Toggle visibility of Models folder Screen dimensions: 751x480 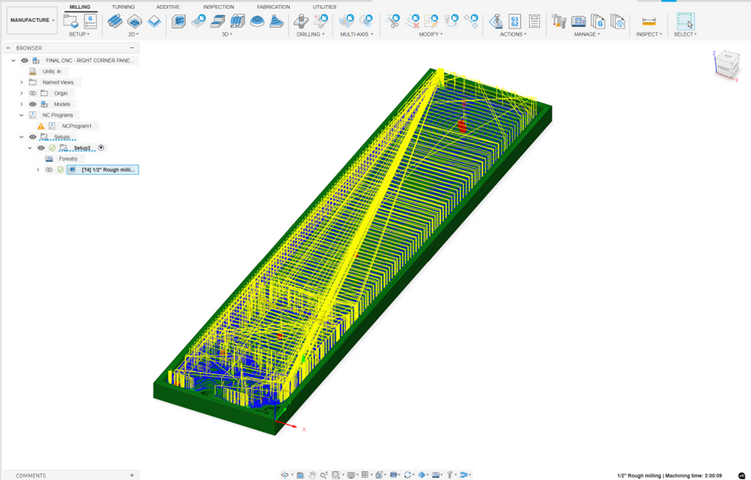33,104
